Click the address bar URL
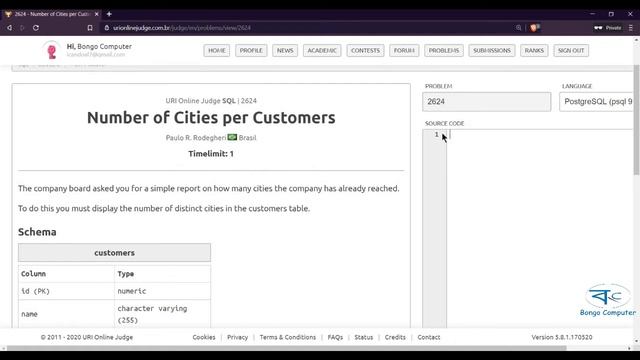Viewport: 640px width, 360px height. (182, 28)
